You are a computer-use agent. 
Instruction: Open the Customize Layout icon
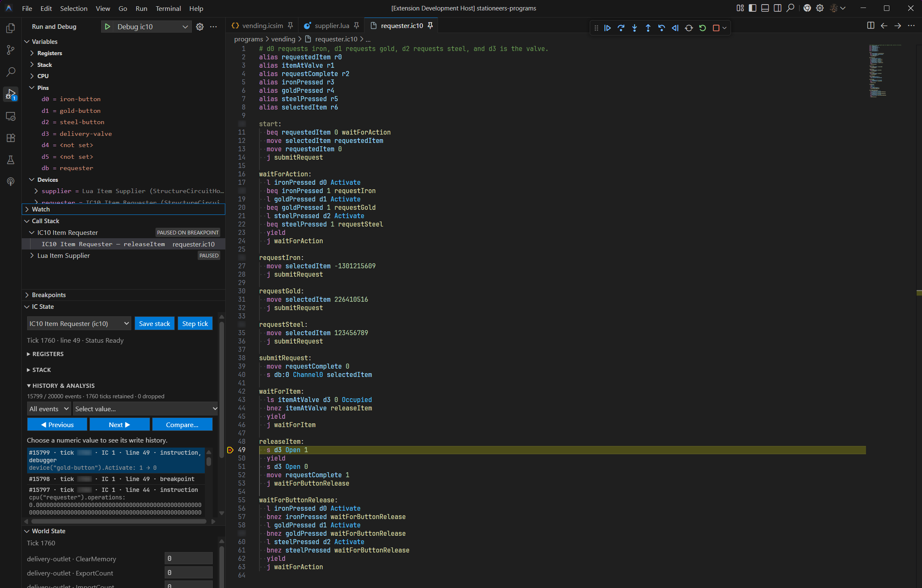[x=740, y=8]
